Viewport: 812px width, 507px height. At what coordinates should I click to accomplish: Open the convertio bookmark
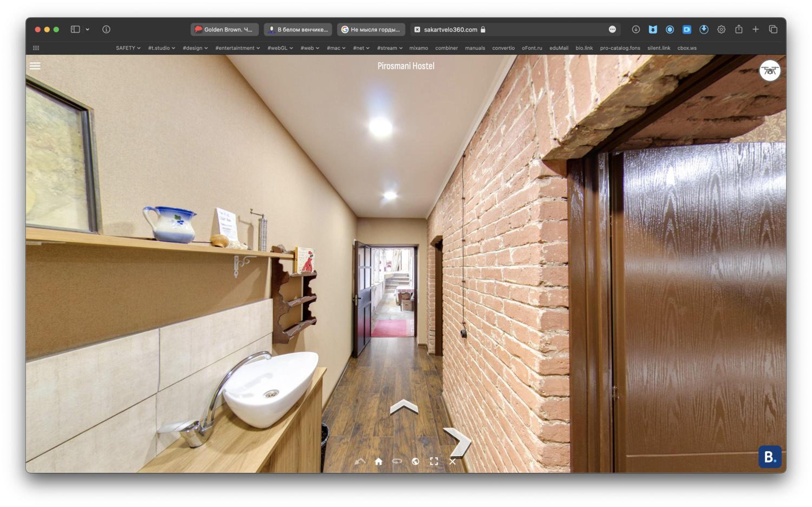503,48
